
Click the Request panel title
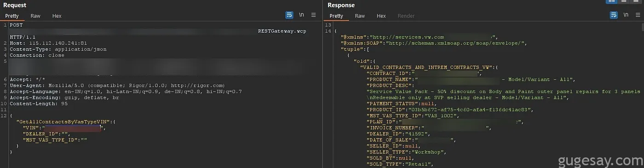[15, 5]
